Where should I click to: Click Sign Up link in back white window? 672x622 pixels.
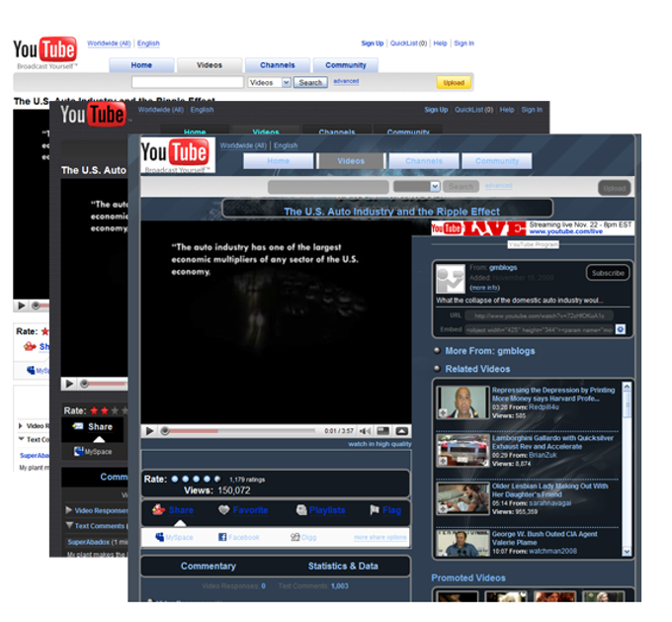click(372, 44)
